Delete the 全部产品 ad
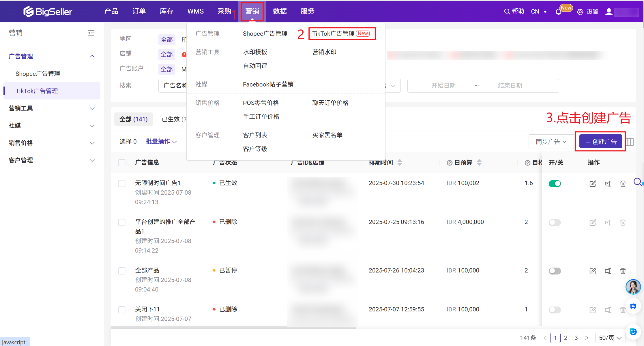The width and height of the screenshot is (644, 346). pyautogui.click(x=623, y=271)
